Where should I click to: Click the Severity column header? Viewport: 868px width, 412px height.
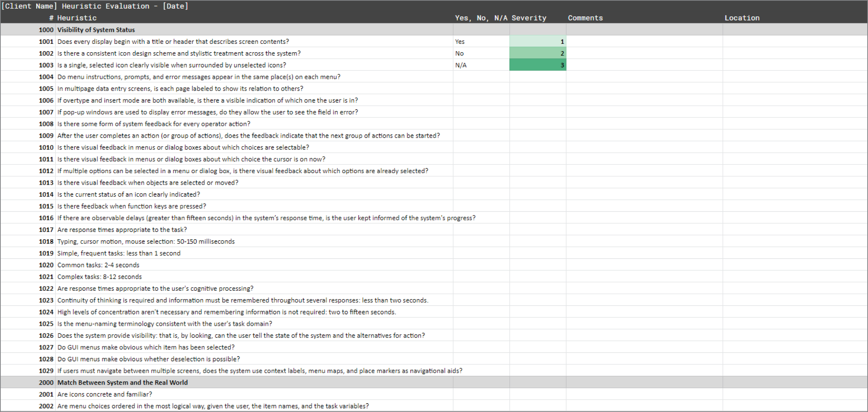tap(529, 18)
